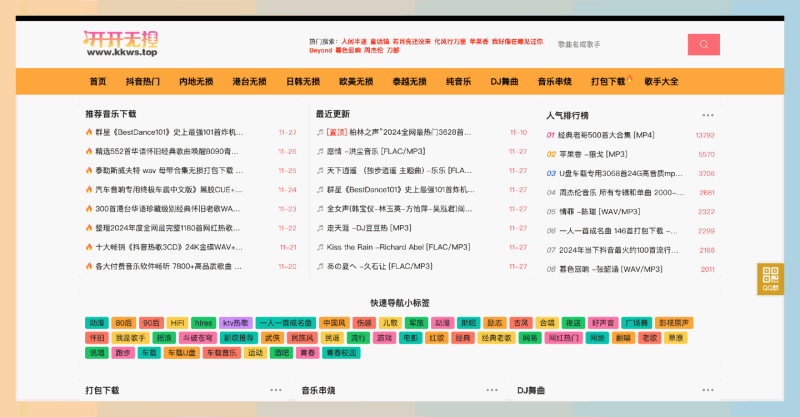
Task: Select the 广场舞 tag
Action: 637,323
